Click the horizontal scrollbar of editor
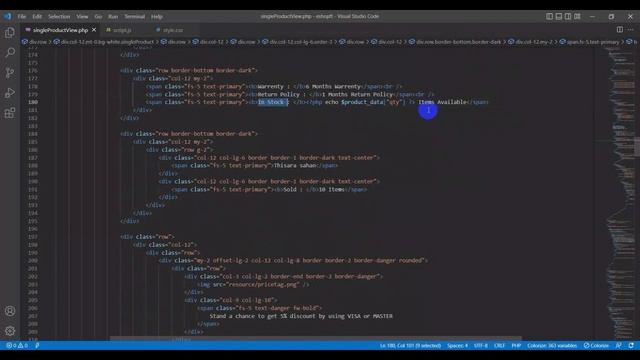The image size is (640, 360). [316, 338]
